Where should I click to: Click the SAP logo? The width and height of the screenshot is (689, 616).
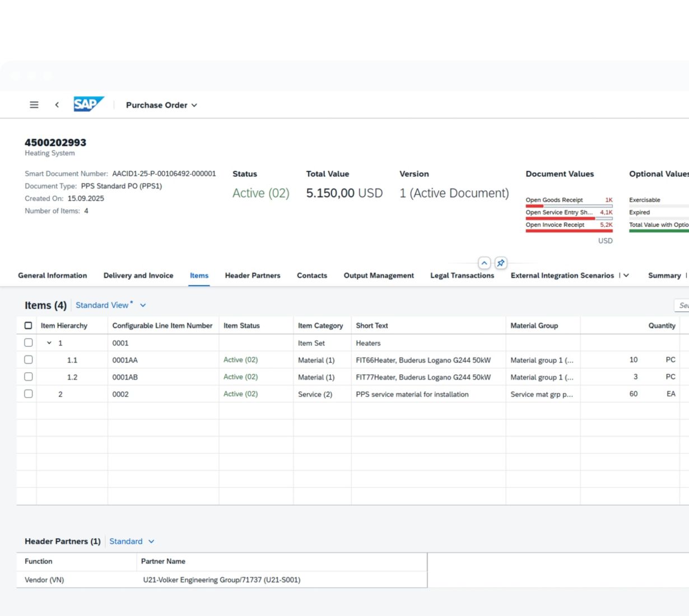click(89, 104)
